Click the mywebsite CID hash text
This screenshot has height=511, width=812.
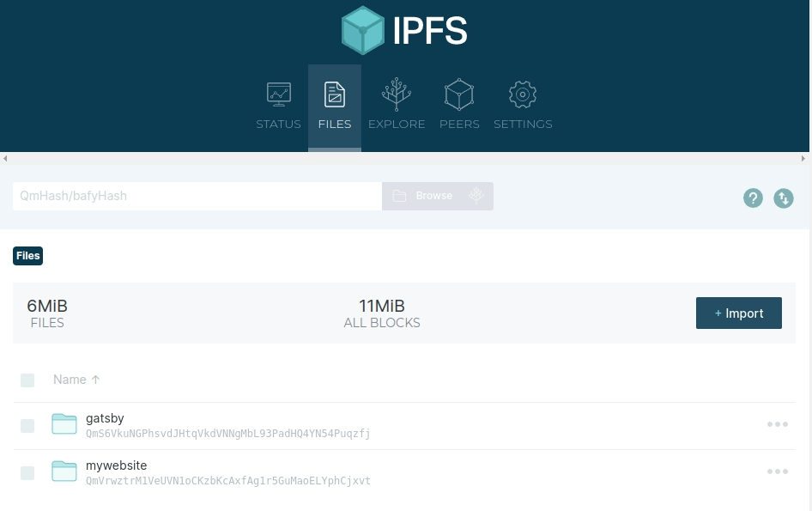pos(227,480)
